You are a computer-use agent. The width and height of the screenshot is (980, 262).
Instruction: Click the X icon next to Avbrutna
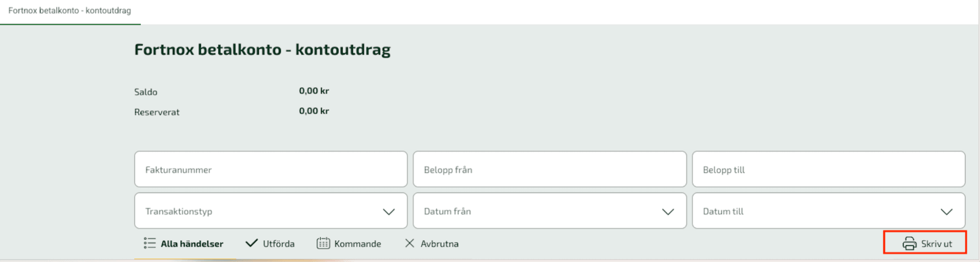[x=409, y=243]
